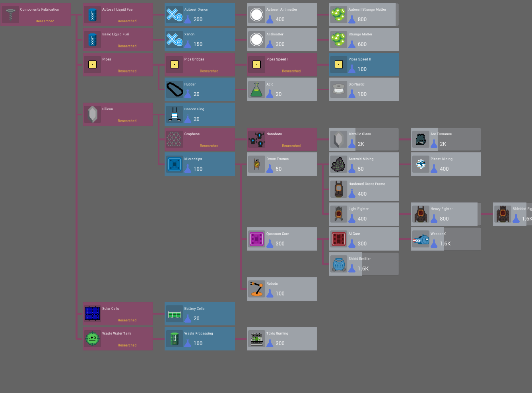Toggle the research flask on Battery Cells

(187, 318)
